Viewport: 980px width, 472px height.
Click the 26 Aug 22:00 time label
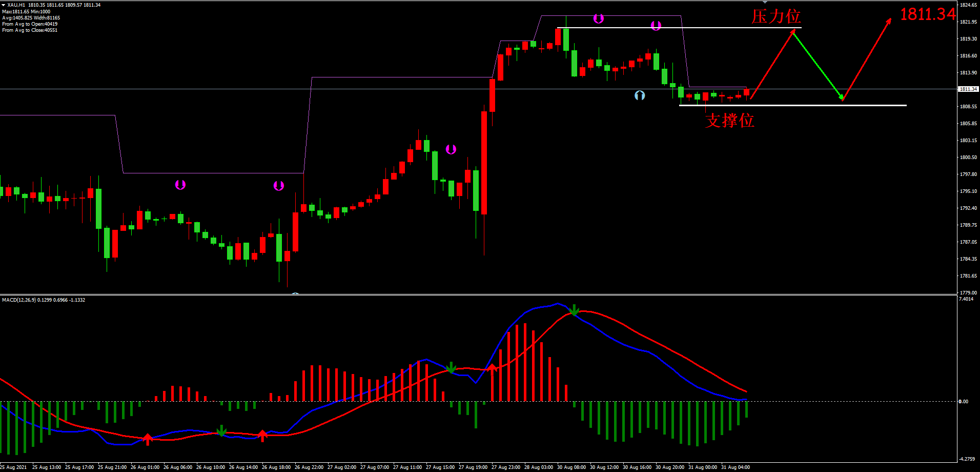(x=309, y=467)
